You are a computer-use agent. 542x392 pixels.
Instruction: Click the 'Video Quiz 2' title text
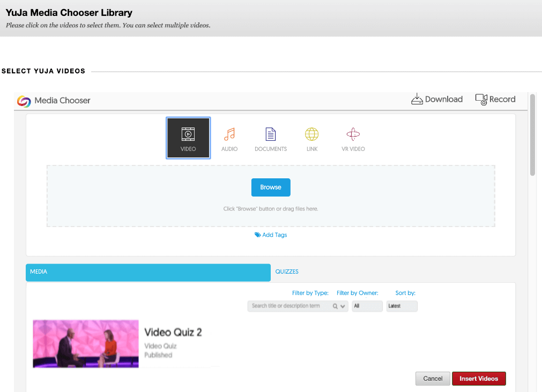click(173, 332)
